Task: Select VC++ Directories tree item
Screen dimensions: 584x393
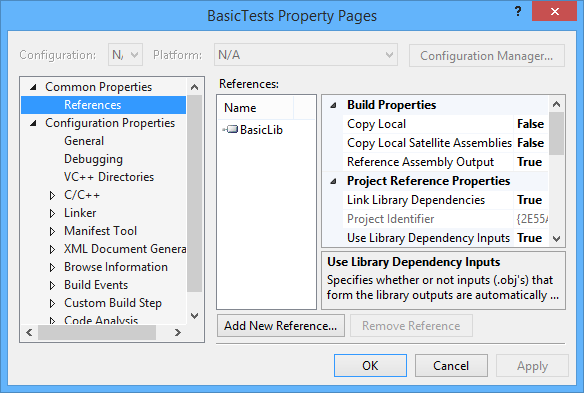Action: coord(109,177)
